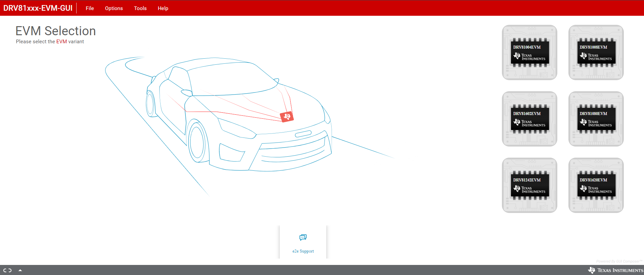The height and width of the screenshot is (275, 644).
Task: Click the DRV81xxx-EVM-GUI title
Action: point(38,8)
